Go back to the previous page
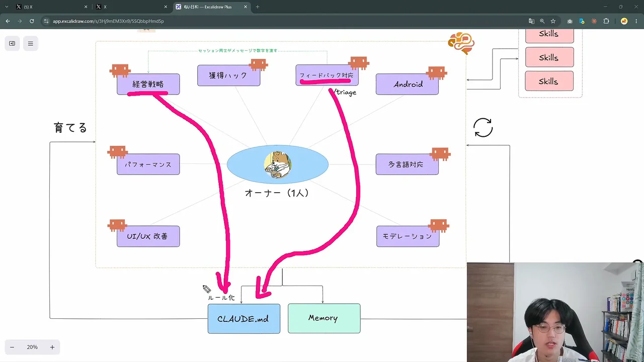This screenshot has width=644, height=362. pyautogui.click(x=8, y=21)
